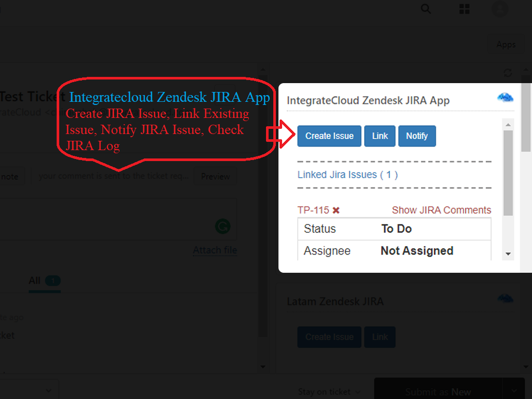Click the refresh apps icon
Screen dimensions: 532x399
508,73
